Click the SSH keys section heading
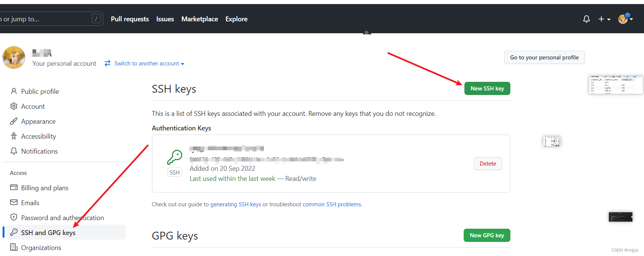 point(174,89)
